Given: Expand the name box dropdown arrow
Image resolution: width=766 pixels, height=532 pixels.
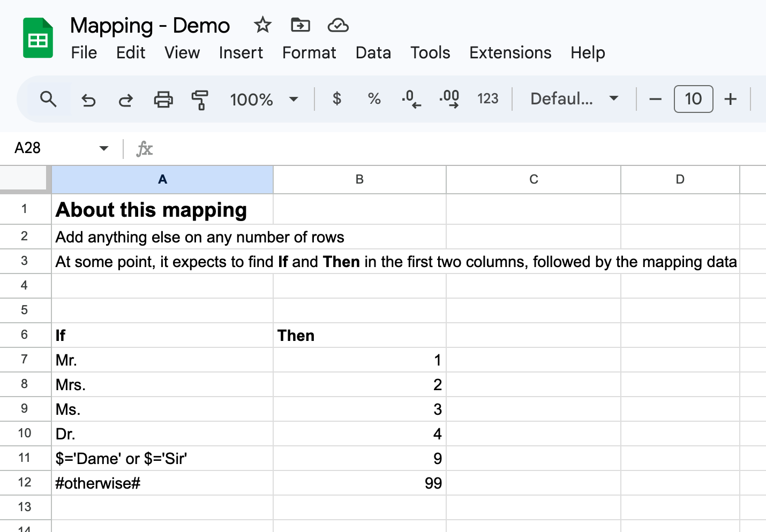Looking at the screenshot, I should [104, 148].
